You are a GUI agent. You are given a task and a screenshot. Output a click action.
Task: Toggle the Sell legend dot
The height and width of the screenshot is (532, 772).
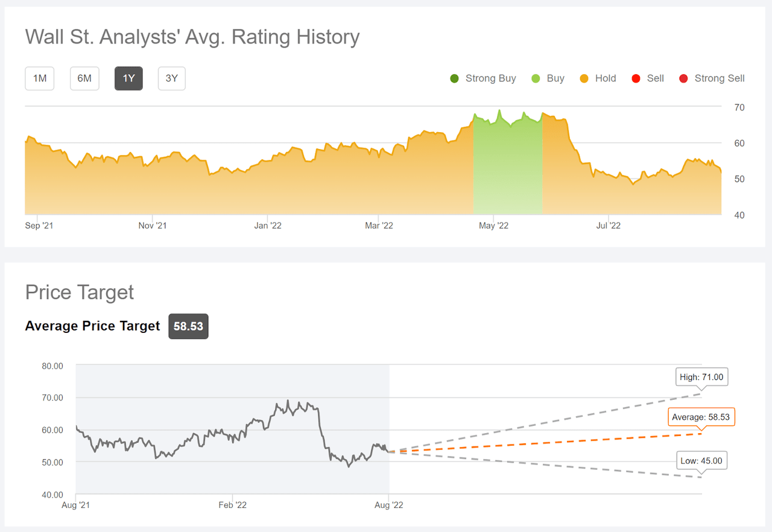(x=636, y=78)
